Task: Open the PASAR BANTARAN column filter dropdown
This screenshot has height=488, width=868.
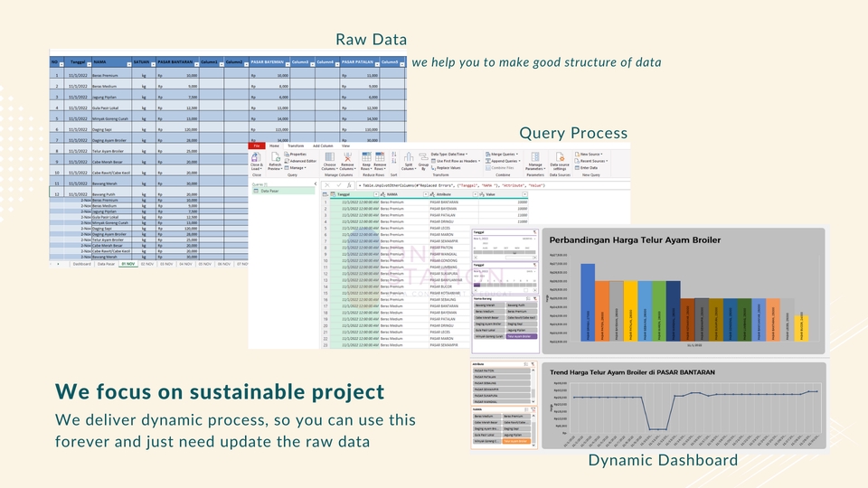Action: click(196, 65)
